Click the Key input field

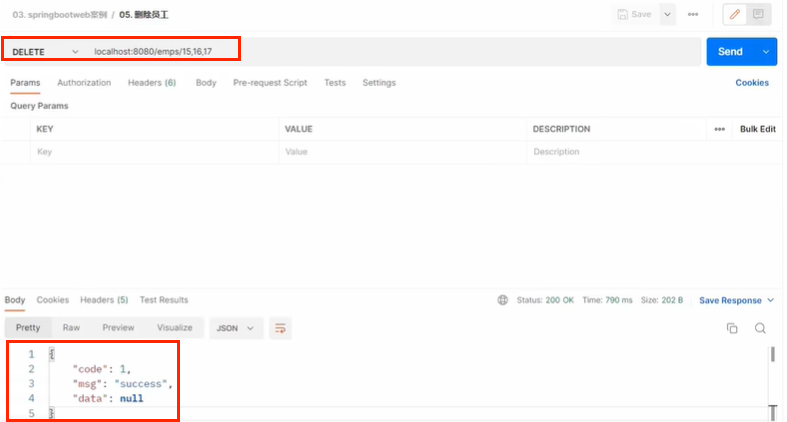[154, 152]
